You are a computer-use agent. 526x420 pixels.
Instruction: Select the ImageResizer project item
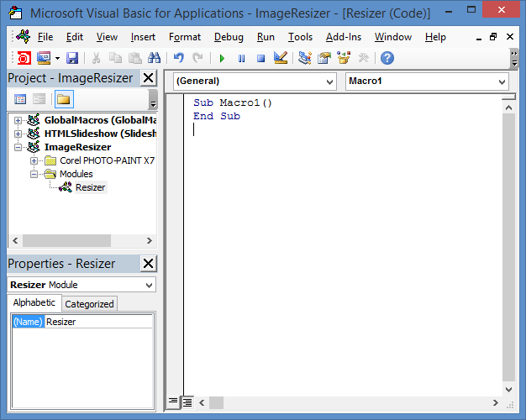click(77, 147)
